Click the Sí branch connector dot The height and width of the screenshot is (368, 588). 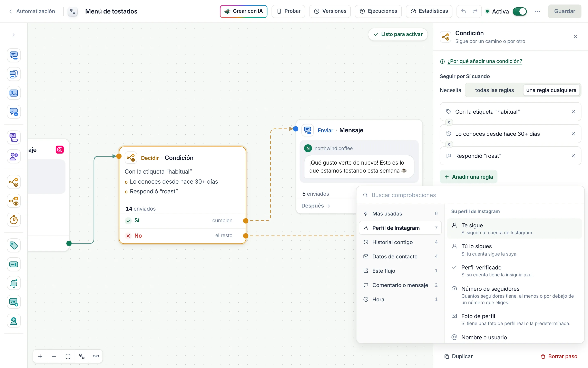(246, 221)
